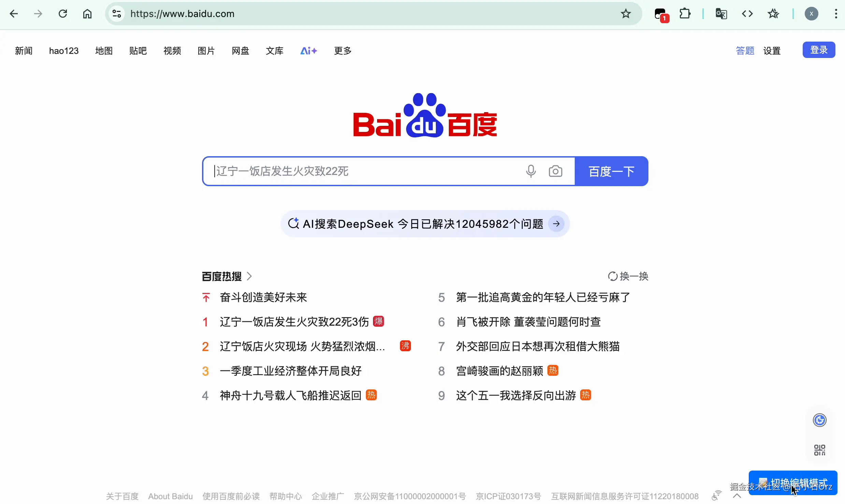The image size is (845, 504).
Task: View site information icon in address bar
Action: tap(117, 14)
